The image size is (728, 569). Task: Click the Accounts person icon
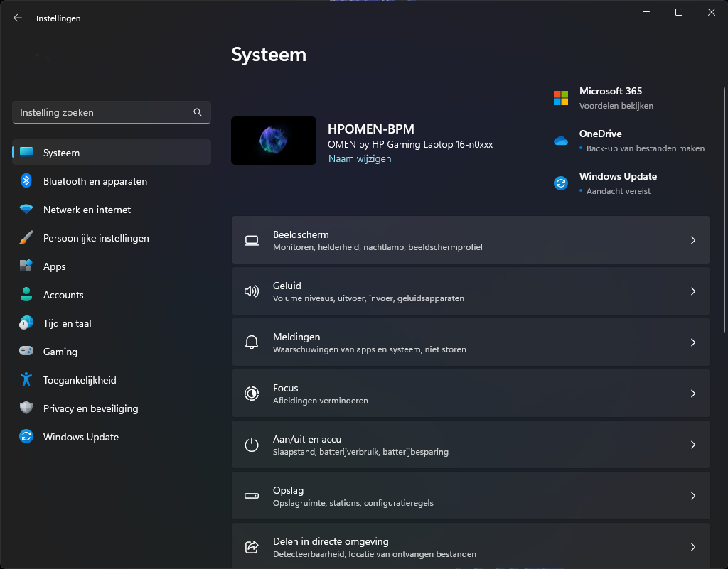point(26,295)
